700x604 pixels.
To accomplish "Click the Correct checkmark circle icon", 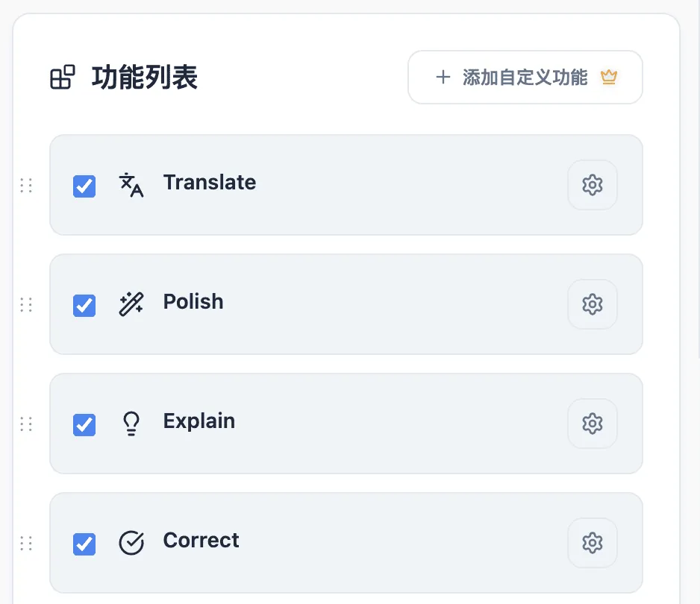I will [x=131, y=542].
